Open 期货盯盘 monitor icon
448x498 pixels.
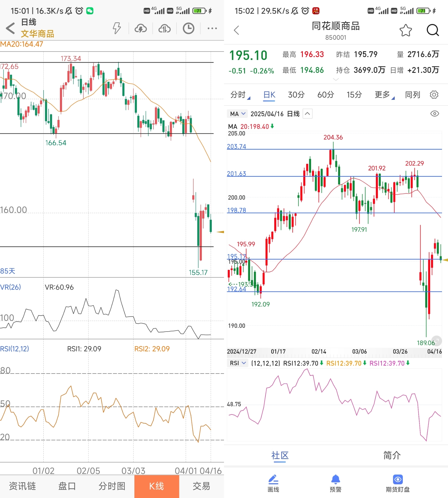[398, 483]
